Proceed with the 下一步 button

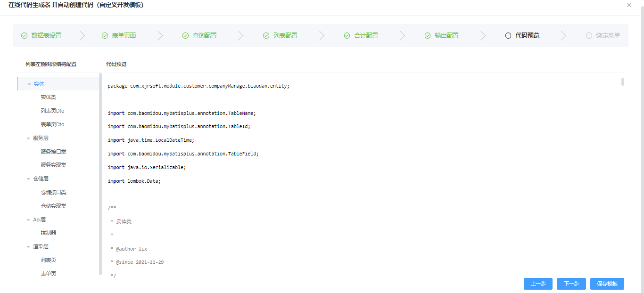coord(571,284)
